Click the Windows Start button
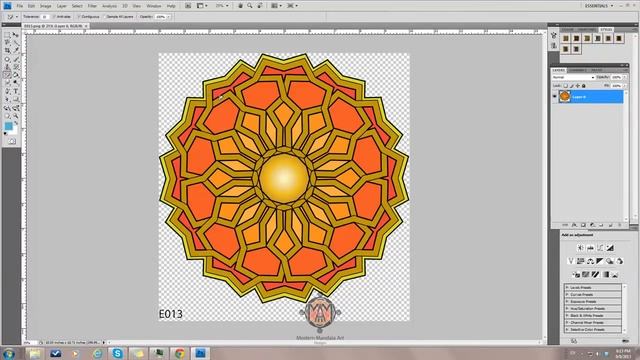 (x=9, y=353)
